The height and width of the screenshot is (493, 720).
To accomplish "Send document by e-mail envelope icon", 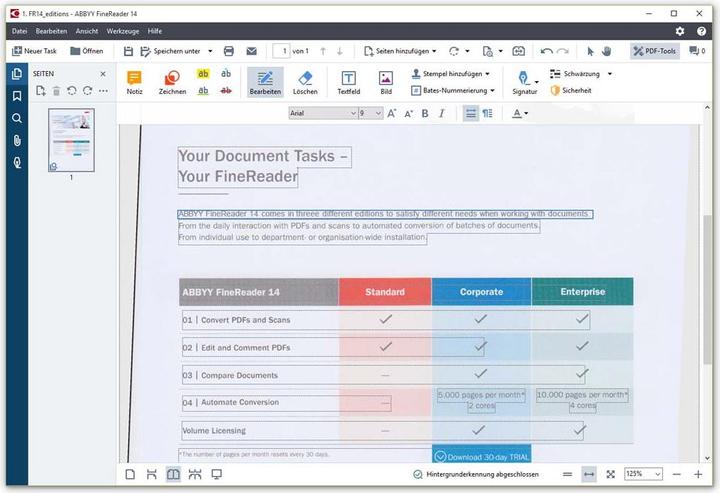I will click(x=252, y=51).
